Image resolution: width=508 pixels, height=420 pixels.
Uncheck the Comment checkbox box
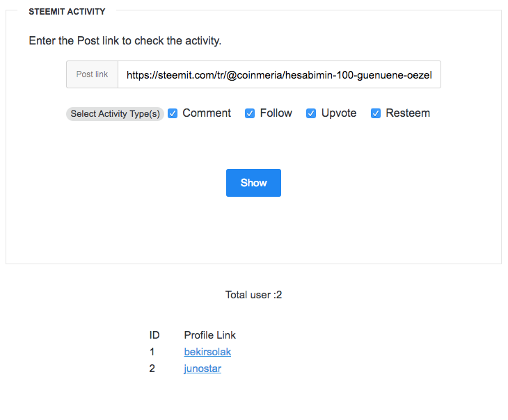click(x=173, y=113)
